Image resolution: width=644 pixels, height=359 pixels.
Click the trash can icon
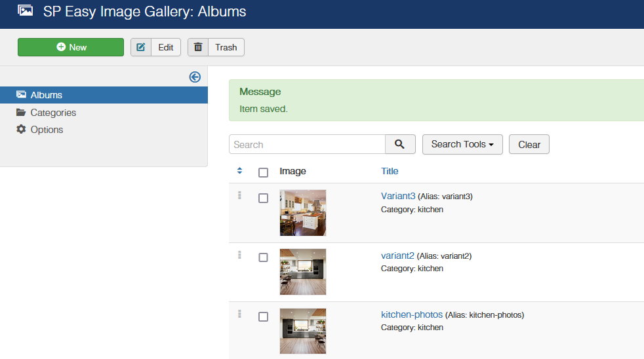pyautogui.click(x=198, y=47)
